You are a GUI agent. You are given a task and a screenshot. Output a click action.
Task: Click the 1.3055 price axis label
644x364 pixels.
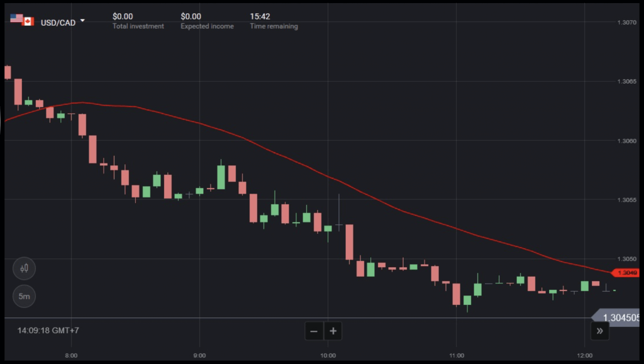[x=627, y=200]
